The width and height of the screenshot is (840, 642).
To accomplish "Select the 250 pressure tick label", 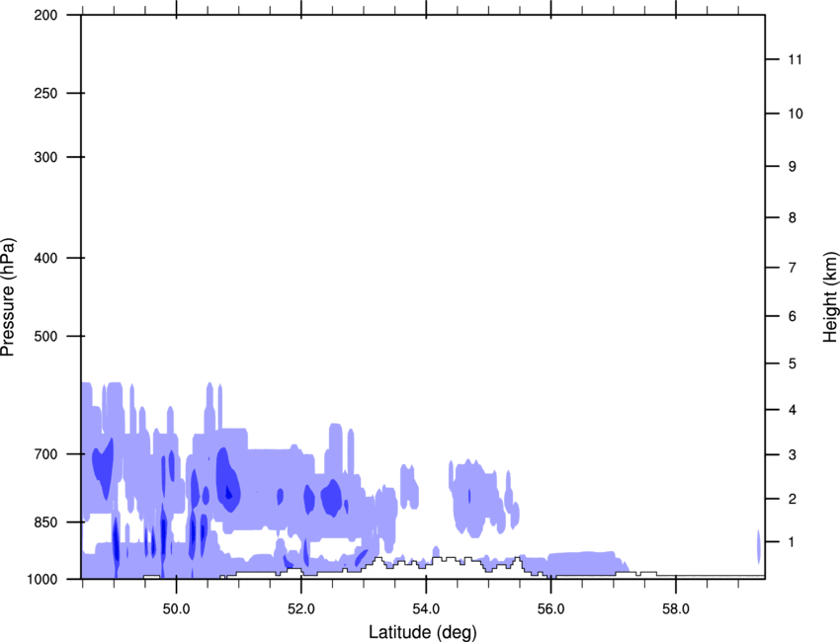I will [45, 93].
